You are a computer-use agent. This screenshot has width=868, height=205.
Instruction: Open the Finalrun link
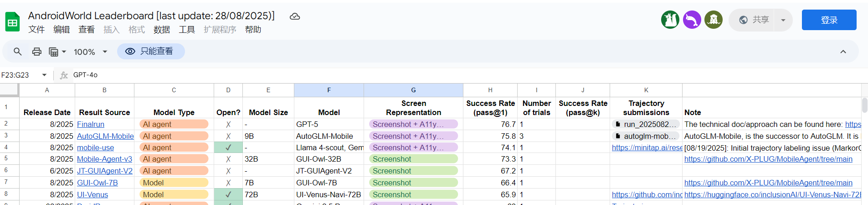pos(91,124)
